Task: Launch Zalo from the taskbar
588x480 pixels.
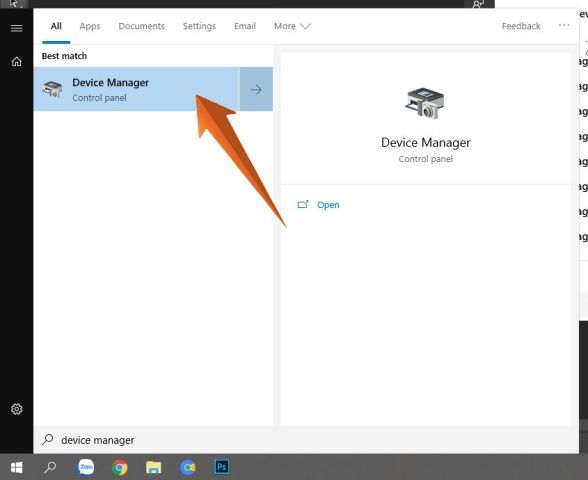Action: pos(86,467)
